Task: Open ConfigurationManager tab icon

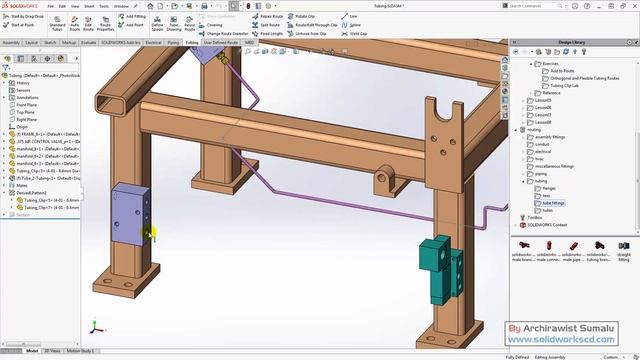Action: tap(34, 59)
